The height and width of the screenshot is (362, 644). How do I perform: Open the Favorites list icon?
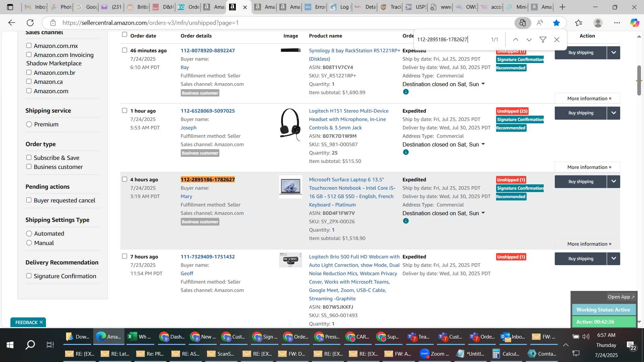(579, 23)
